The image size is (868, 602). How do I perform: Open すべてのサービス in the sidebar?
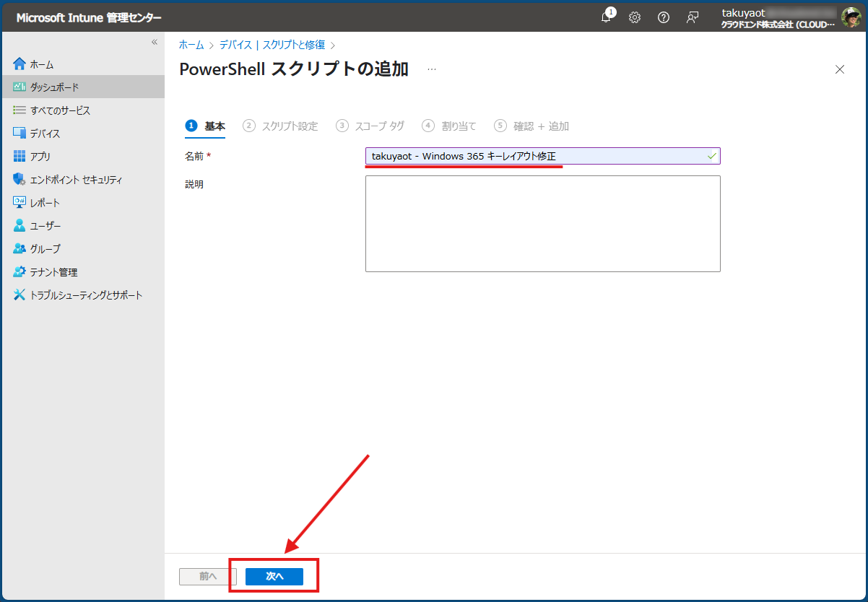[x=83, y=110]
